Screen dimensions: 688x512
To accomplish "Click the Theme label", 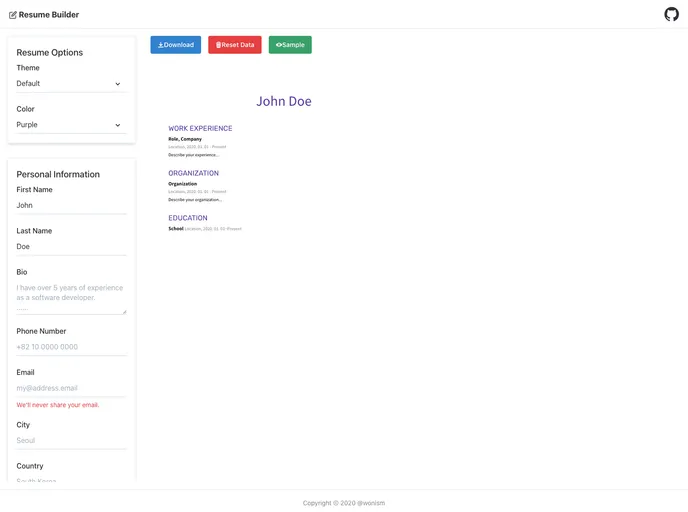I will point(28,68).
